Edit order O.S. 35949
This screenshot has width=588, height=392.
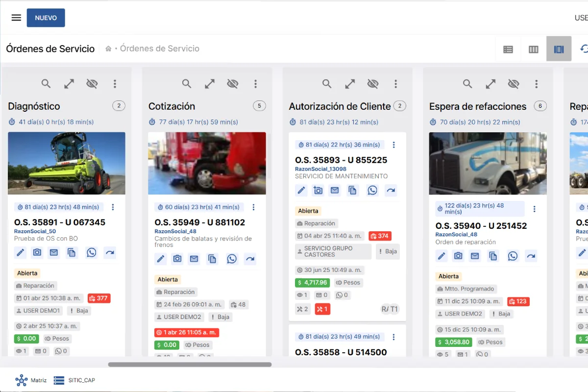(x=161, y=259)
